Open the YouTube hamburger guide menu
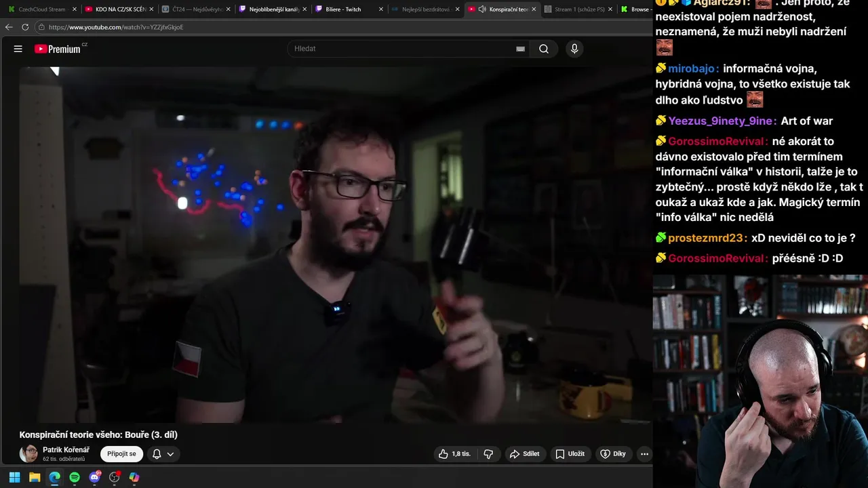868x488 pixels. point(18,49)
